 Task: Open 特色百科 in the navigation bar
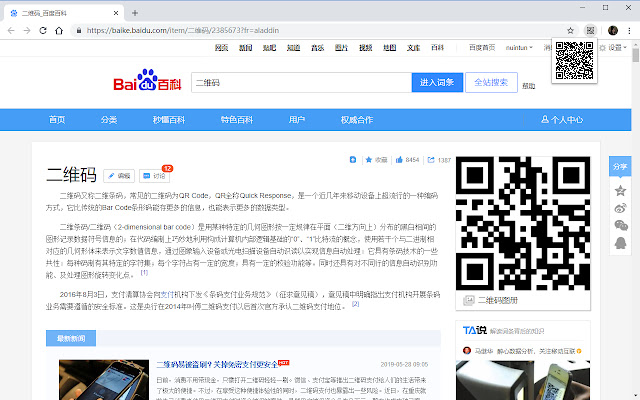tap(237, 120)
